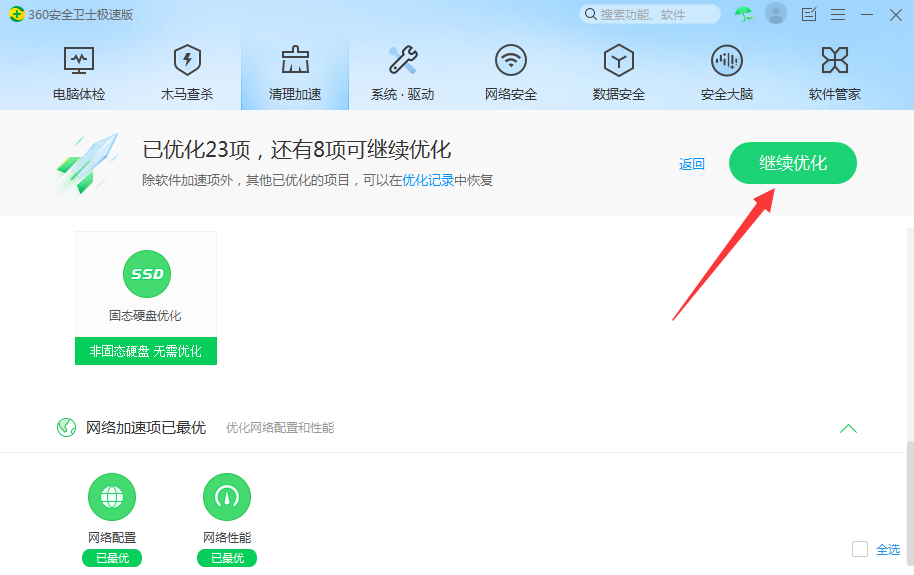Click the 全选 text link
This screenshot has width=914, height=575.
[888, 549]
